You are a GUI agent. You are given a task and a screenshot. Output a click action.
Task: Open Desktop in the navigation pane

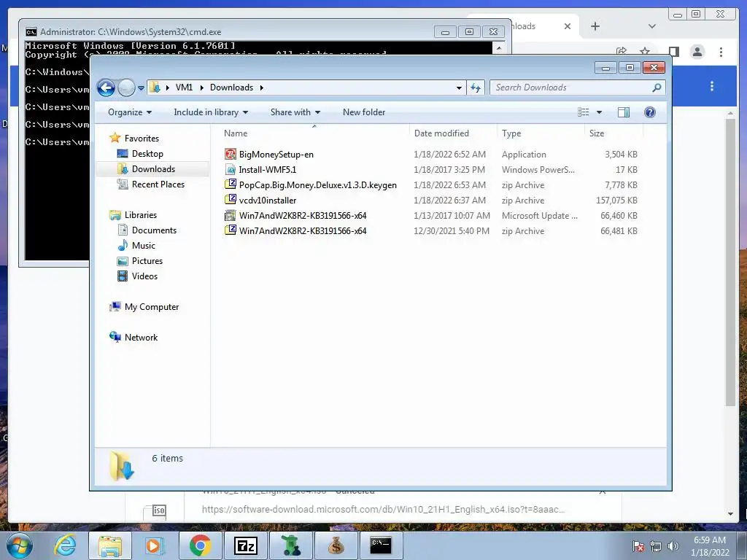pos(147,154)
